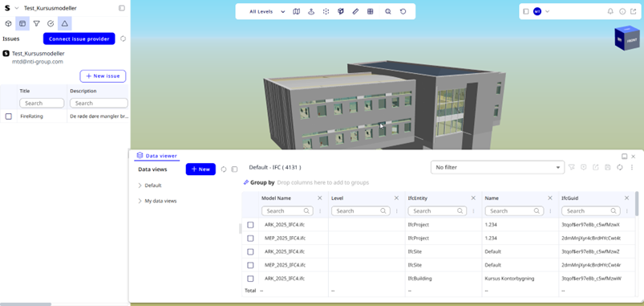The height and width of the screenshot is (306, 644).
Task: Open the user avatar dropdown chevron
Action: [x=547, y=11]
